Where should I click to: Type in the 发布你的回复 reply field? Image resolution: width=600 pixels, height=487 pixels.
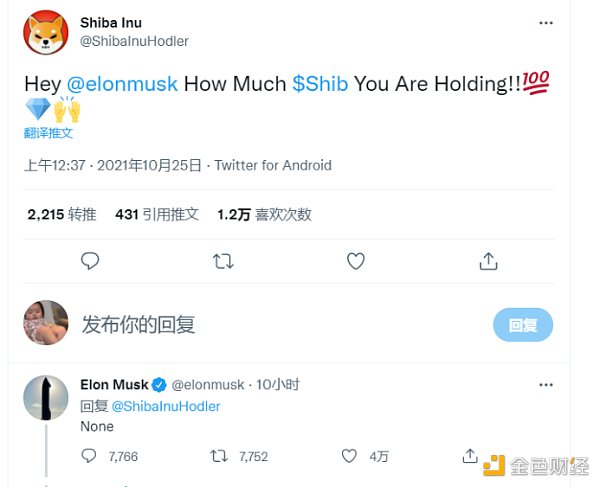250,324
